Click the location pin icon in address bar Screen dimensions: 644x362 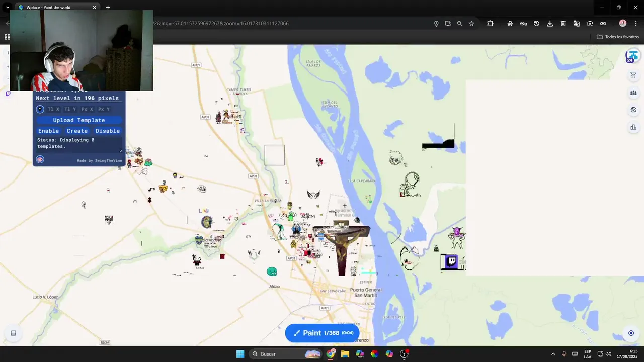(x=436, y=23)
